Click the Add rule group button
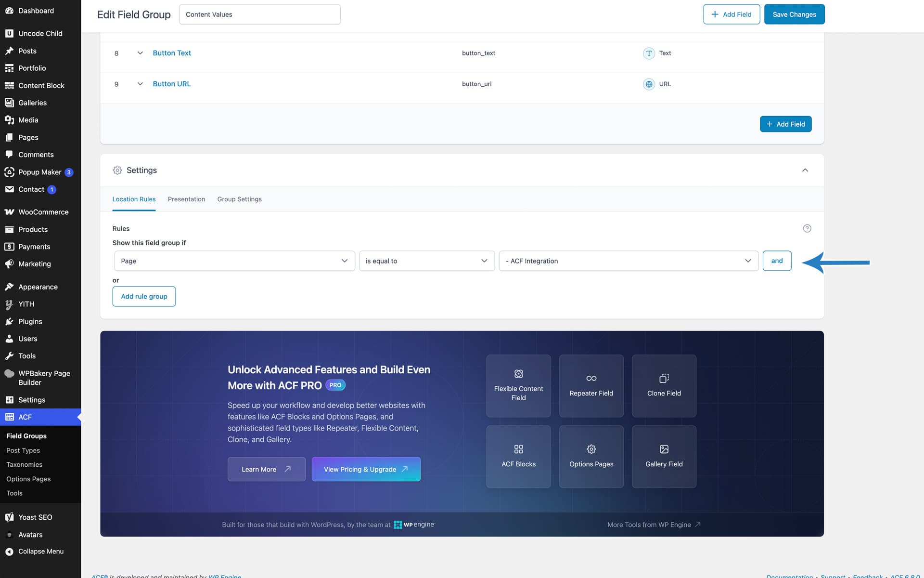Image resolution: width=924 pixels, height=578 pixels. pos(144,297)
